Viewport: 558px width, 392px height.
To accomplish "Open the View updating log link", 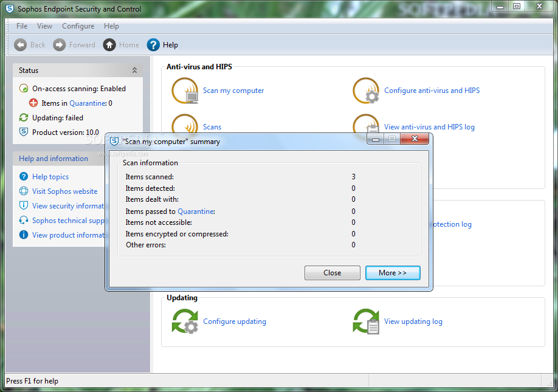I will 413,322.
